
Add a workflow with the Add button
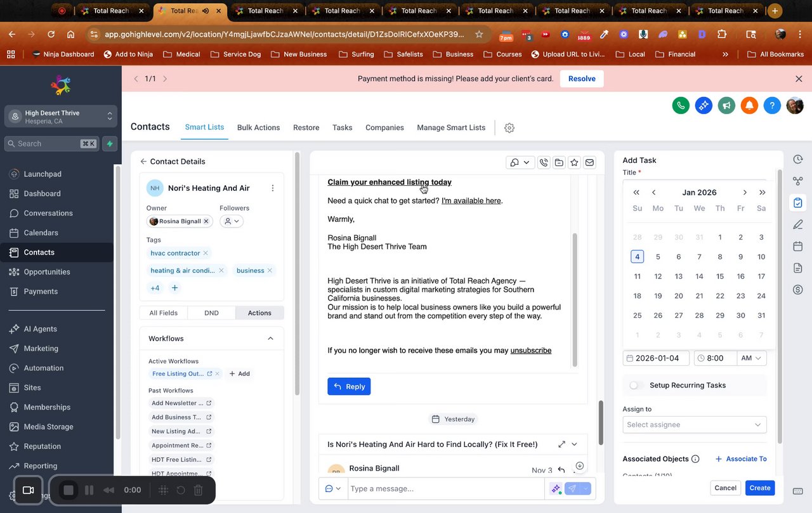pyautogui.click(x=239, y=374)
